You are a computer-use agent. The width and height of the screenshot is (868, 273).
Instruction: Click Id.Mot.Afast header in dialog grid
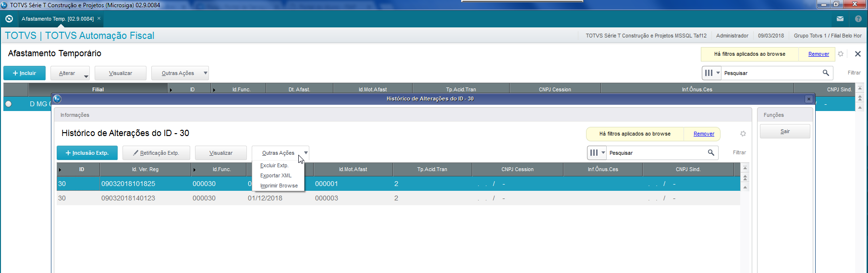(353, 169)
